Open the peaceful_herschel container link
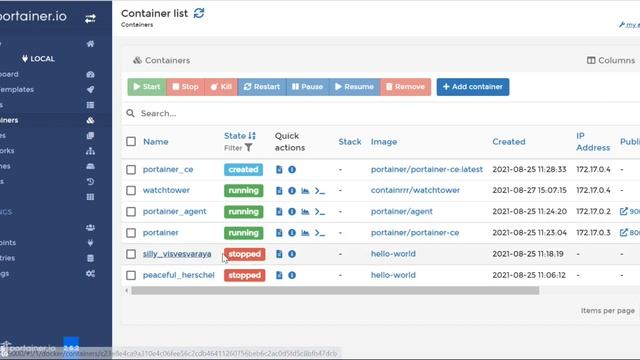The height and width of the screenshot is (360, 640). click(x=178, y=275)
